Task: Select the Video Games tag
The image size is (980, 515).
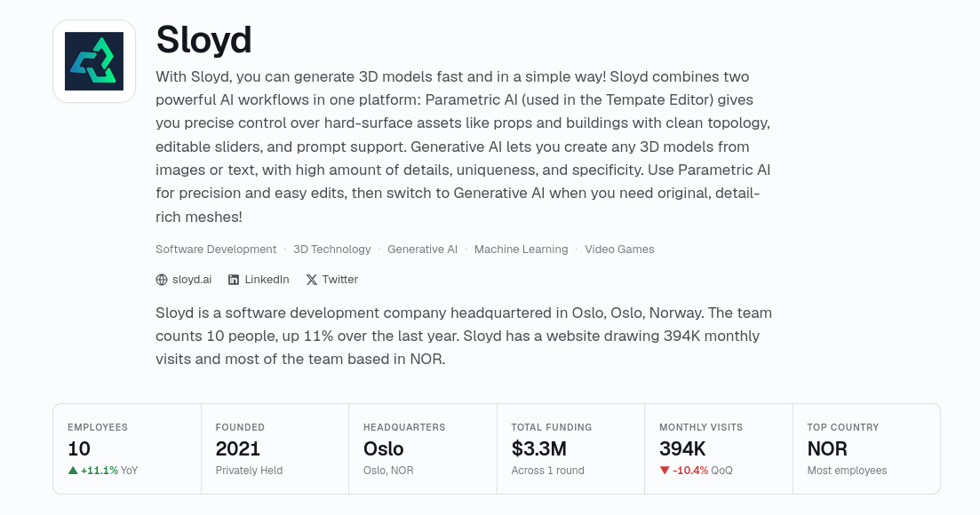Action: pos(619,250)
